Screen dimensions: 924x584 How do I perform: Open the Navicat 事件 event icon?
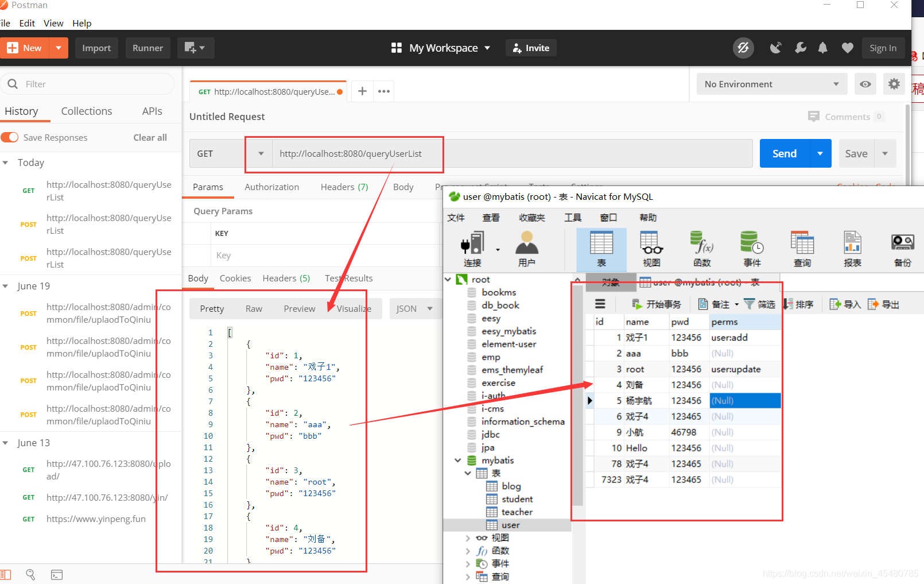point(752,249)
